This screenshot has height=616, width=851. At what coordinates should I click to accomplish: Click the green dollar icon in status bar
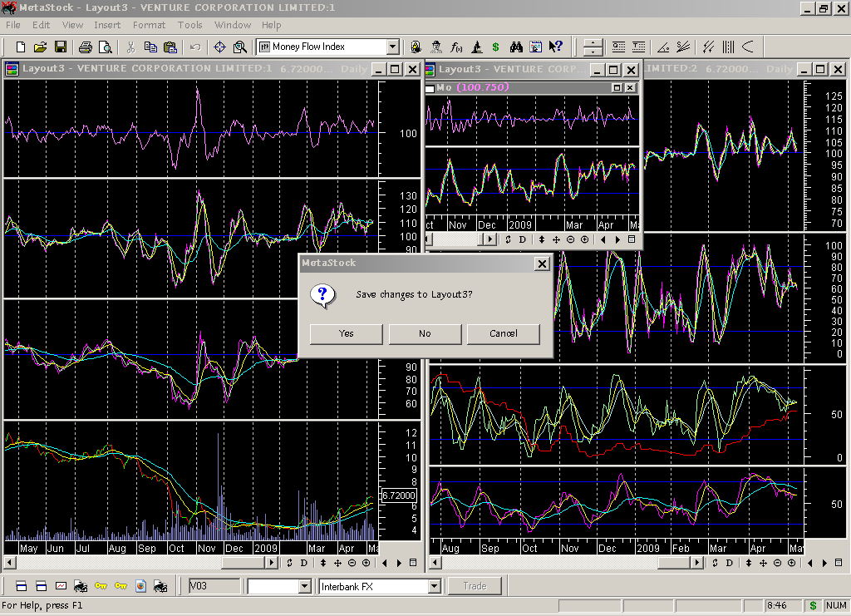pyautogui.click(x=813, y=605)
